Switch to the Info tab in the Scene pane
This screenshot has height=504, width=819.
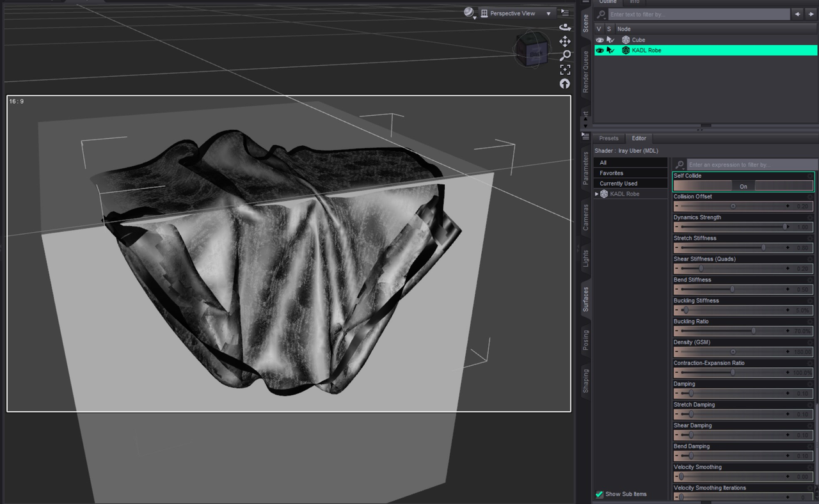[x=634, y=2]
